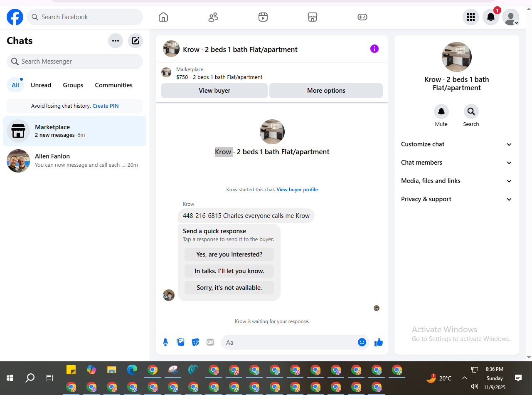Switch to the Groups tab
Screen dimensions: 532x395
(x=73, y=85)
